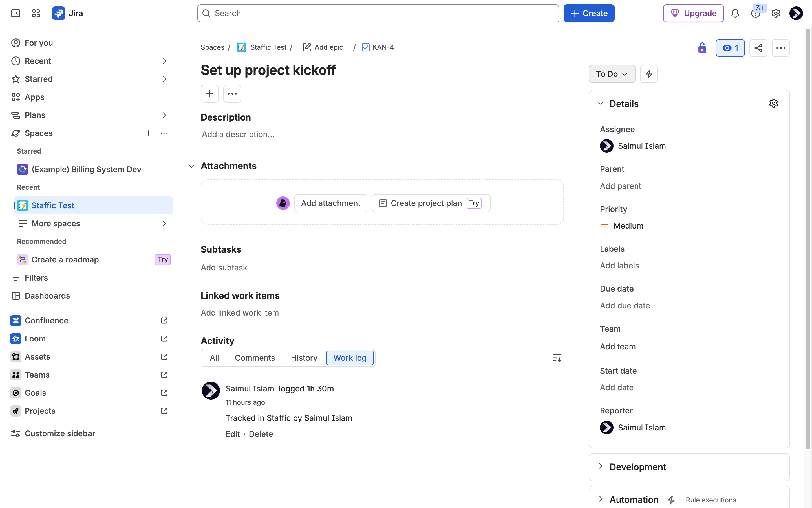Open the automation lightning bolt next to status
The image size is (812, 508).
click(649, 74)
